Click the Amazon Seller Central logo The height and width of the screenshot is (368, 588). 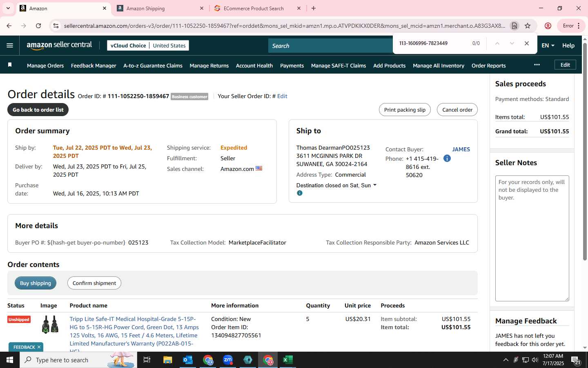[59, 45]
